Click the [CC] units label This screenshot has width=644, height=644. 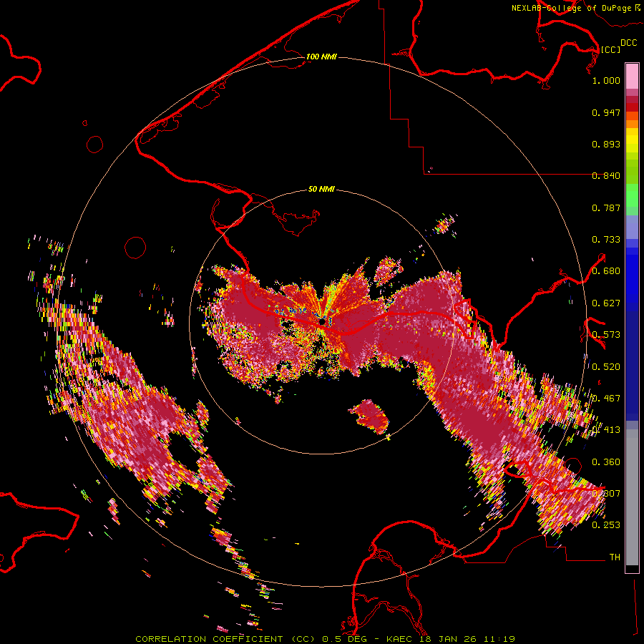coord(610,49)
